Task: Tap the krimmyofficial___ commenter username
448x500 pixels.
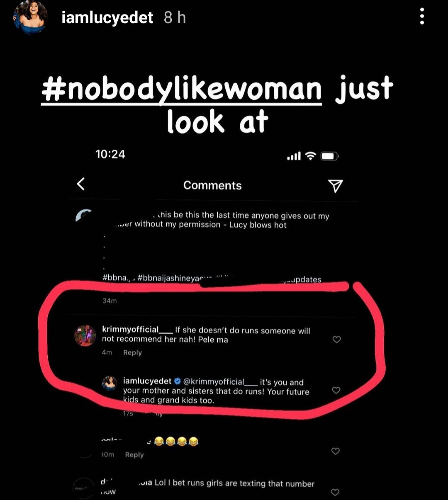Action: coord(137,330)
